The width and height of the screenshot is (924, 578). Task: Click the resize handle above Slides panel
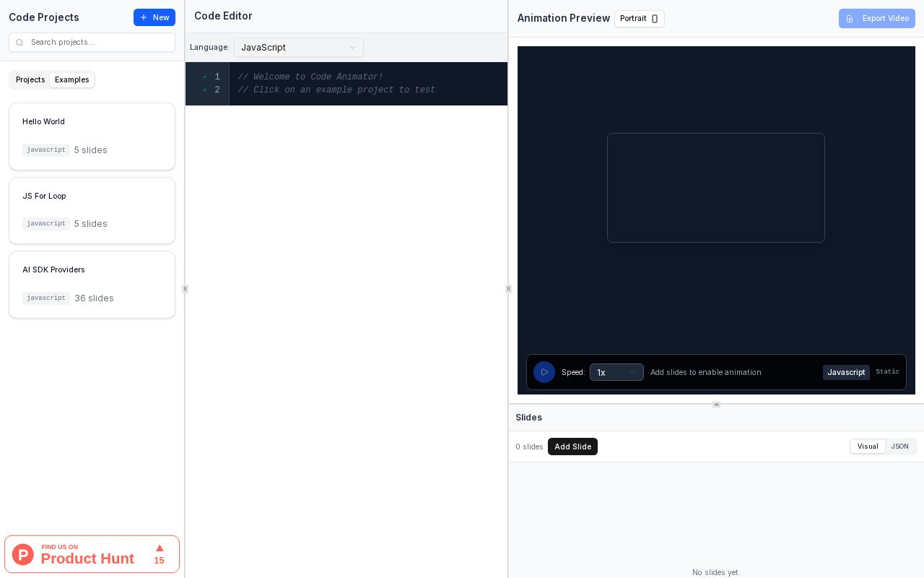tap(716, 405)
